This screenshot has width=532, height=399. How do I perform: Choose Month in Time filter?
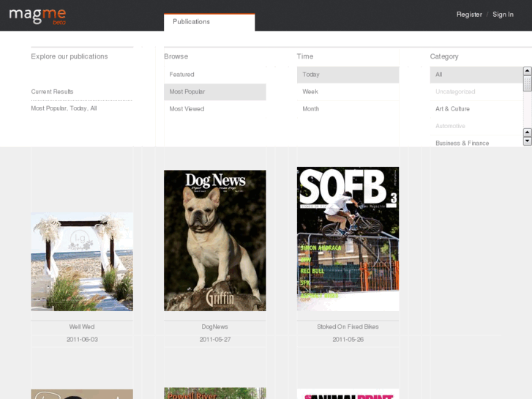click(x=348, y=109)
